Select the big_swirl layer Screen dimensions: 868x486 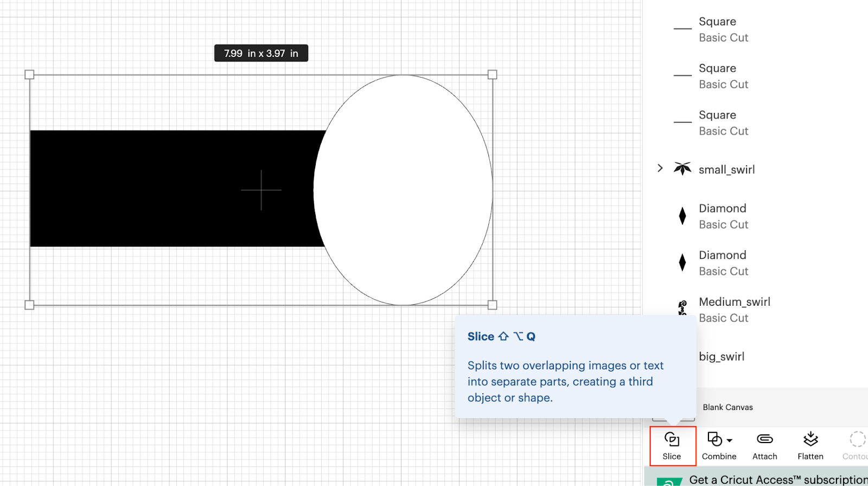pos(722,357)
